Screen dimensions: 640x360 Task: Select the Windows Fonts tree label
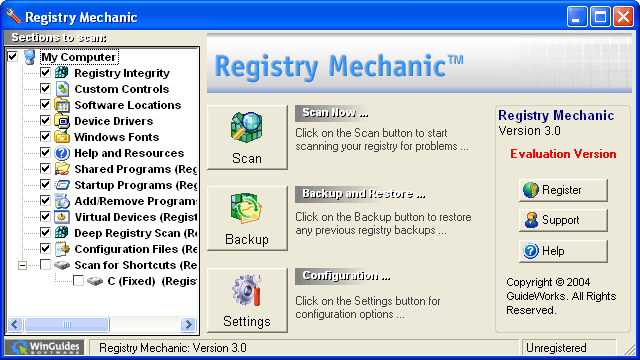point(116,137)
